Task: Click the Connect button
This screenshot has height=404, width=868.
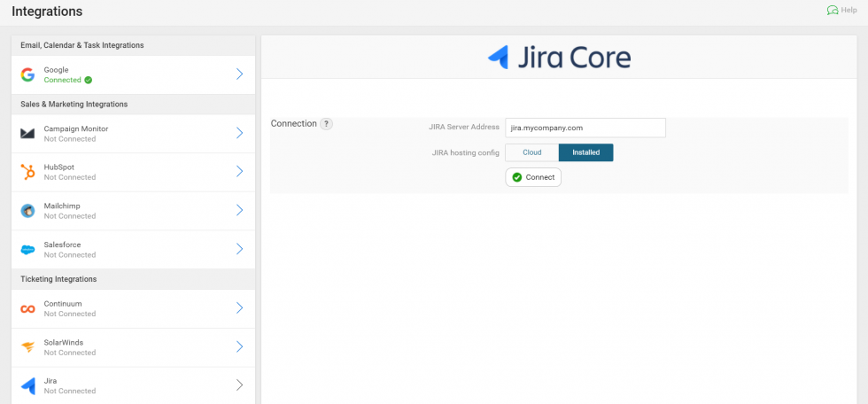Action: [x=533, y=177]
